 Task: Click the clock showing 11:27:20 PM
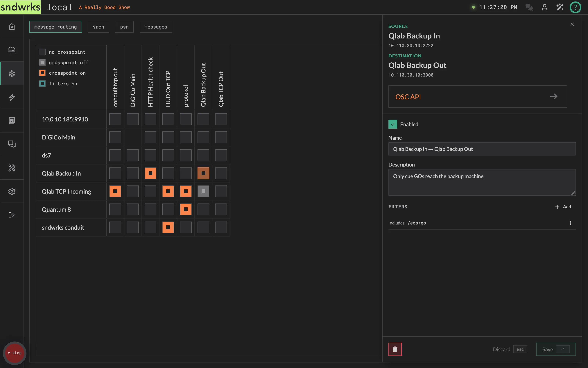click(x=498, y=7)
